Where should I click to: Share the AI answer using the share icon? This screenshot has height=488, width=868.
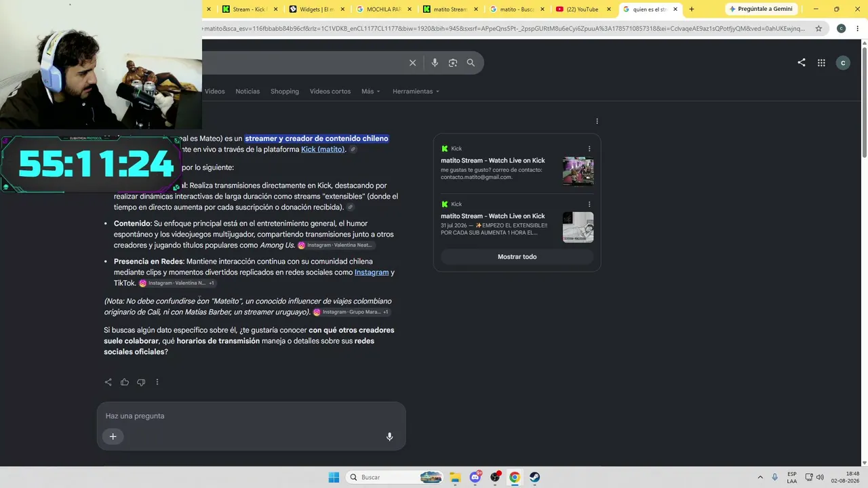point(108,382)
